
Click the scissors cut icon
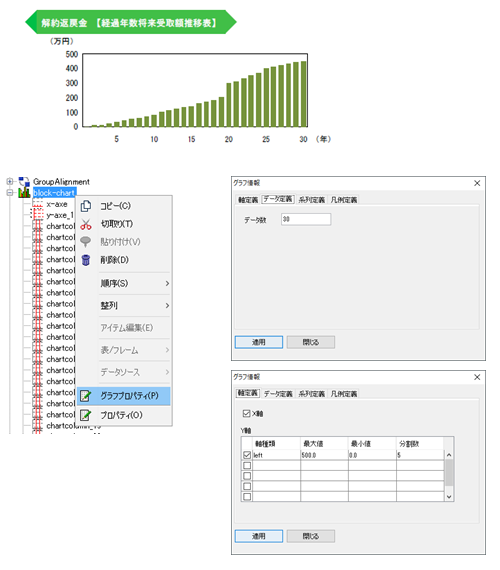(86, 224)
